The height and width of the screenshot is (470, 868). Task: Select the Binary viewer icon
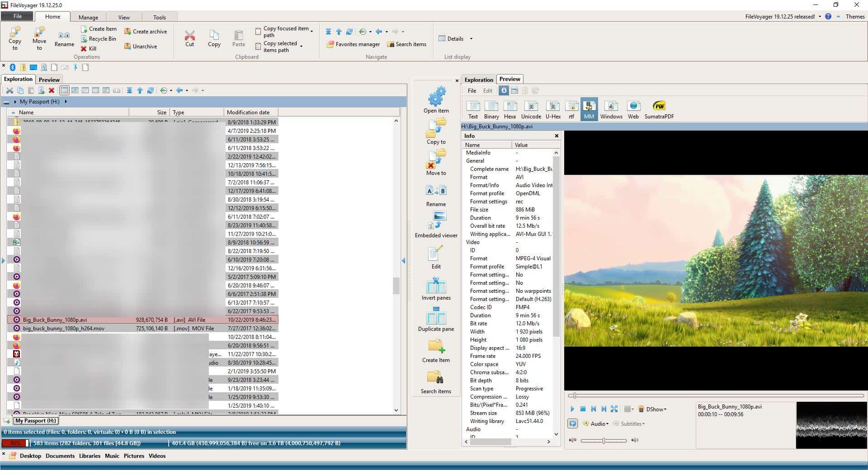(491, 110)
